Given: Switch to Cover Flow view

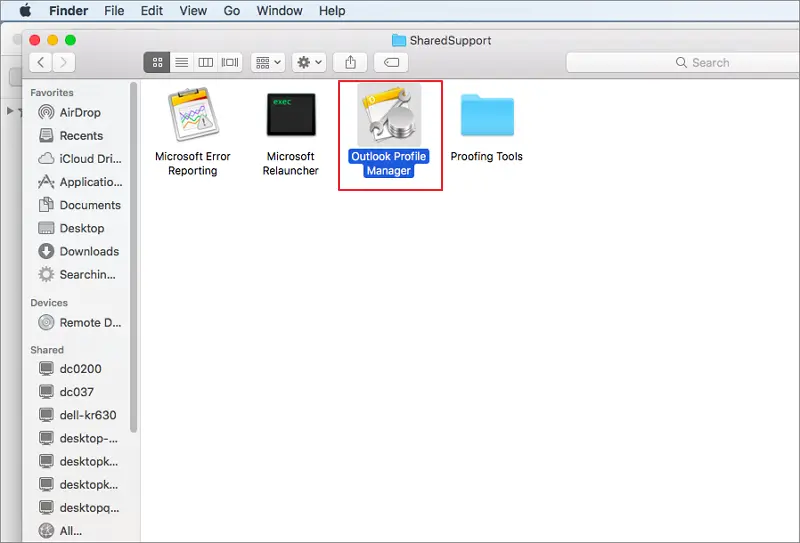Looking at the screenshot, I should pos(230,62).
